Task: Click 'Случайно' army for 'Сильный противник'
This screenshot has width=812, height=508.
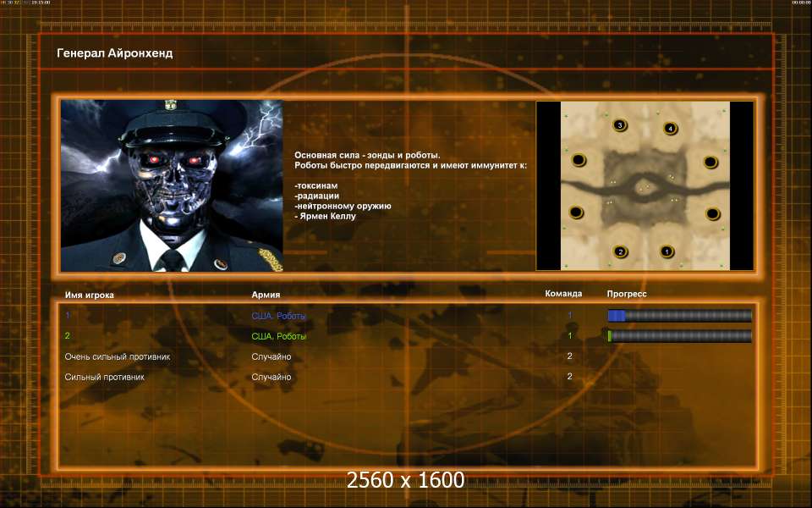Action: coord(272,377)
